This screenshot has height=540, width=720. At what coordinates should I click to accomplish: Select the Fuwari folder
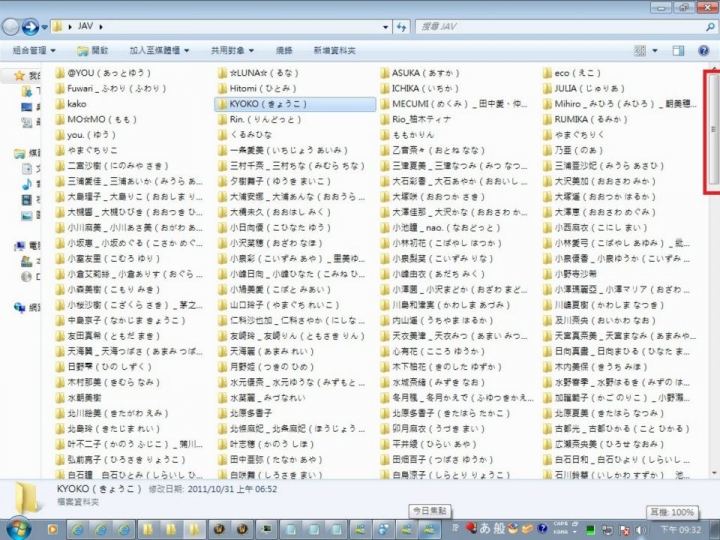110,89
